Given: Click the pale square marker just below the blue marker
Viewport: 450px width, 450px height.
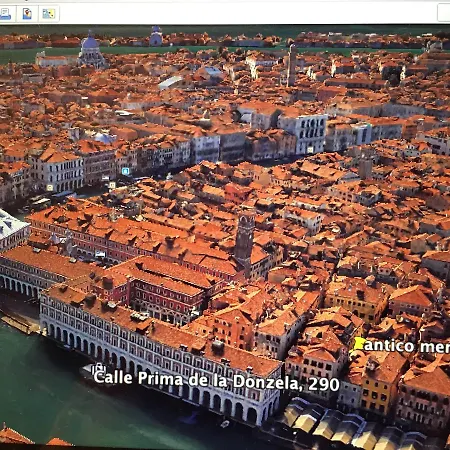Looking at the screenshot, I should [x=112, y=185].
